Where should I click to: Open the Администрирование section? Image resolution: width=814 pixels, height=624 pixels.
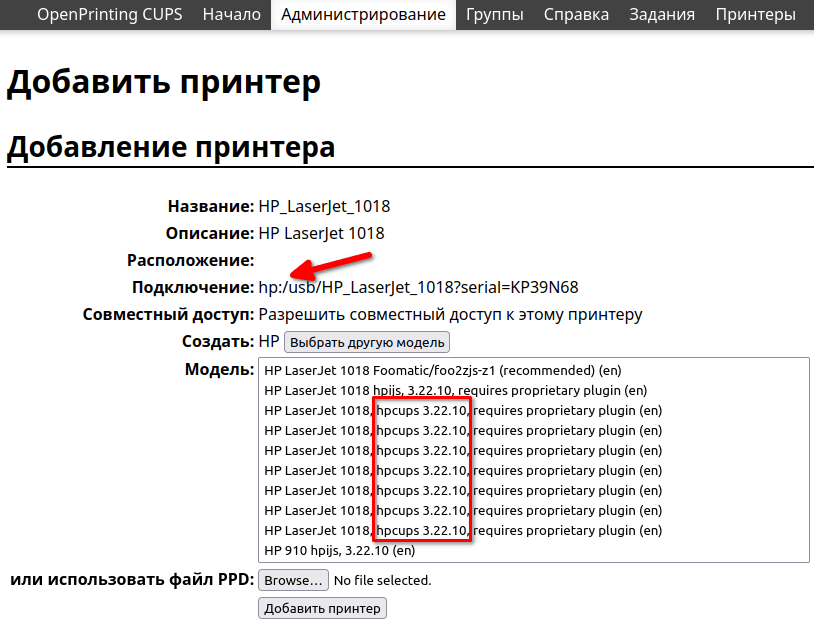(363, 15)
